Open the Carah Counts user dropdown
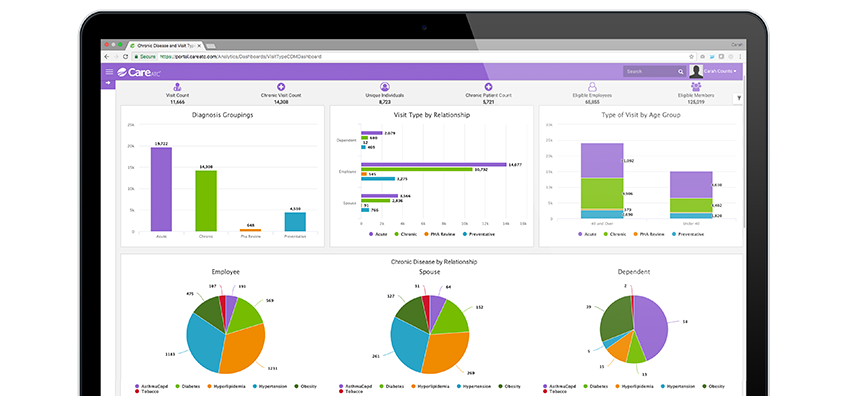The width and height of the screenshot is (846, 396). [720, 71]
